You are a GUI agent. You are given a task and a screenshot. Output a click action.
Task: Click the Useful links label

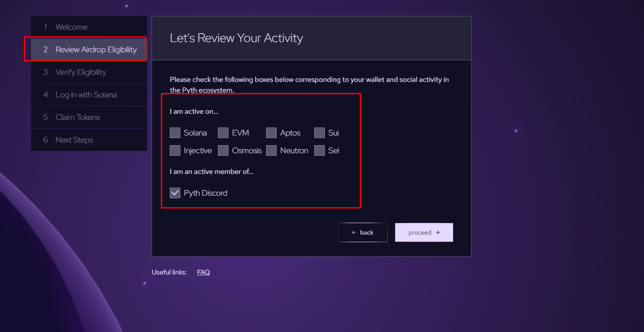(x=169, y=272)
